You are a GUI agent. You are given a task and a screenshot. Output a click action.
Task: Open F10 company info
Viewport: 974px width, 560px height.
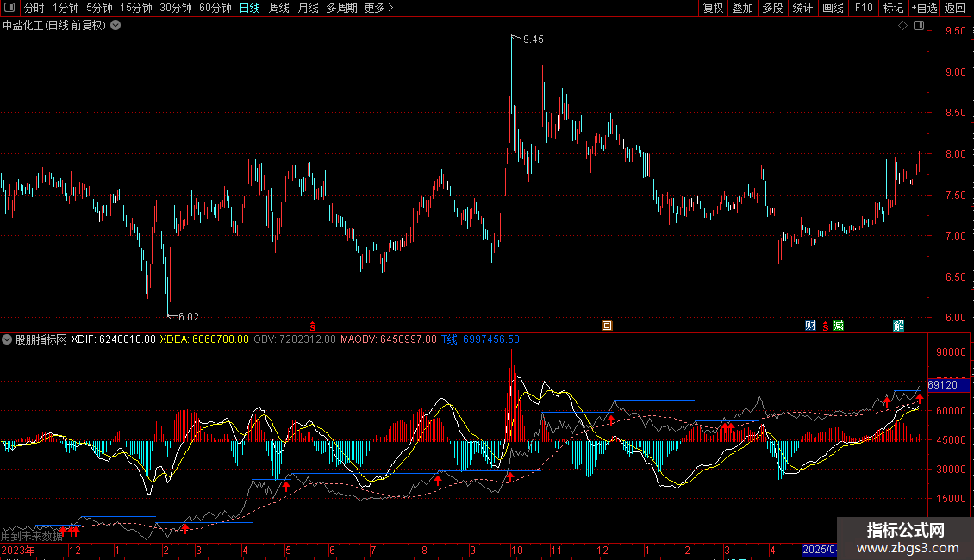point(864,8)
